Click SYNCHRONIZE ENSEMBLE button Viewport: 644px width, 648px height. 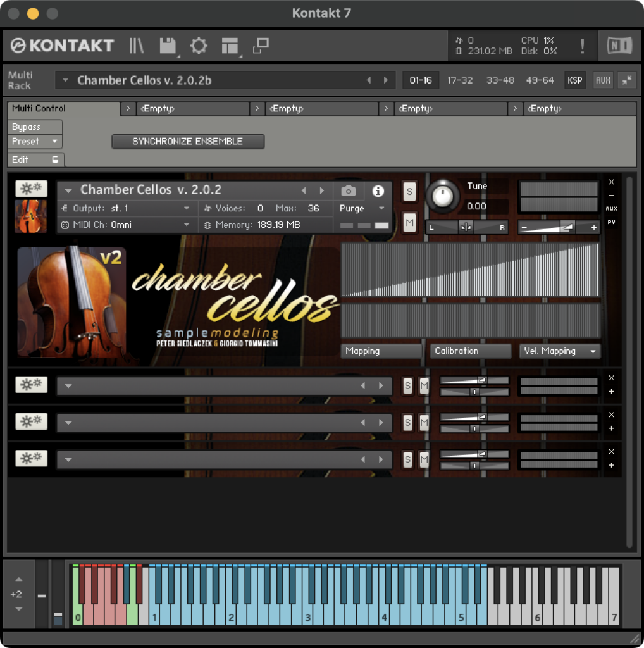187,141
